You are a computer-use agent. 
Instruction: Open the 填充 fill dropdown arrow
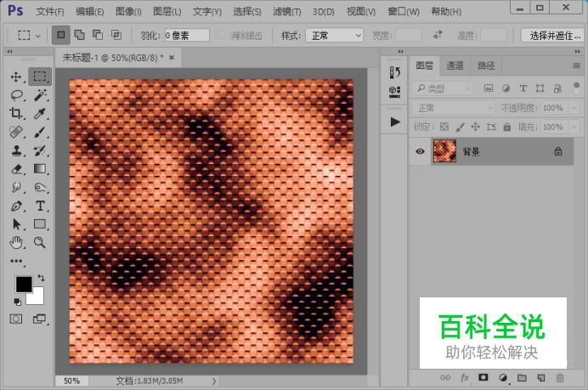574,127
